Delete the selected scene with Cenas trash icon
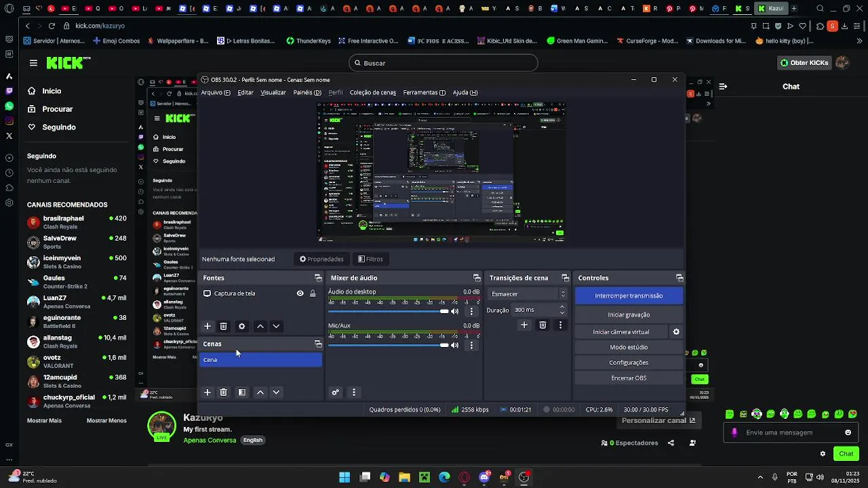This screenshot has height=488, width=868. pyautogui.click(x=223, y=392)
